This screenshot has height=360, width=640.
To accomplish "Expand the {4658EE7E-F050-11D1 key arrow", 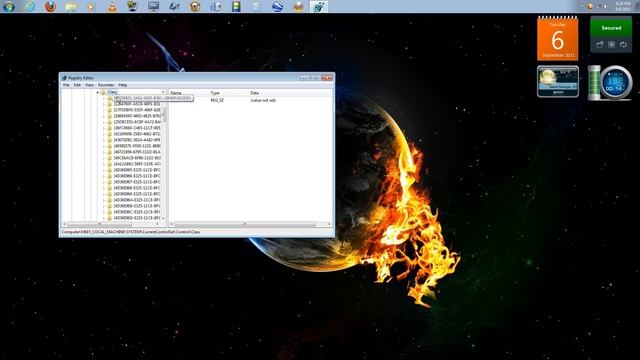I will tap(104, 146).
